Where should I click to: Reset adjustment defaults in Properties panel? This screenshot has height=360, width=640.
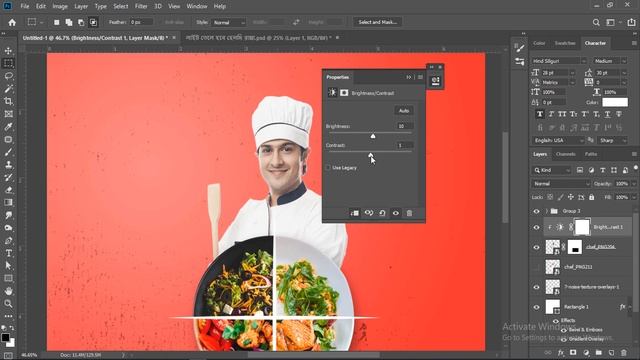coord(382,213)
